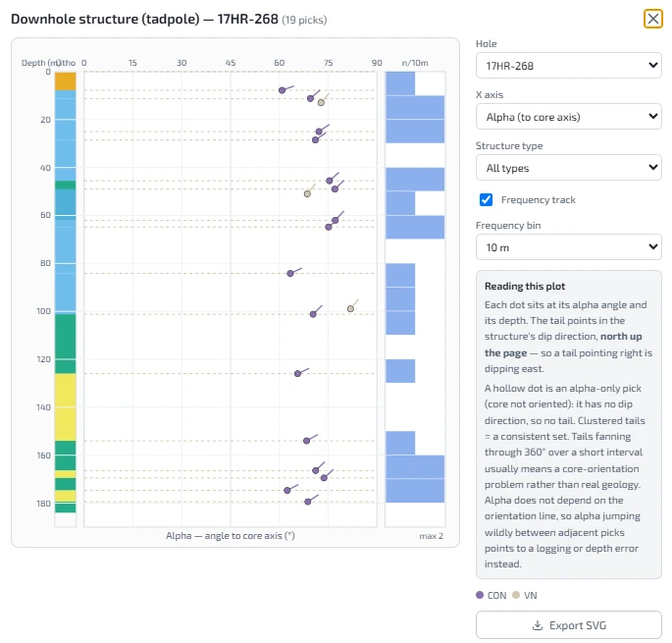The height and width of the screenshot is (643, 672).
Task: Select the CON tadpole at 120 m depth
Action: (297, 374)
